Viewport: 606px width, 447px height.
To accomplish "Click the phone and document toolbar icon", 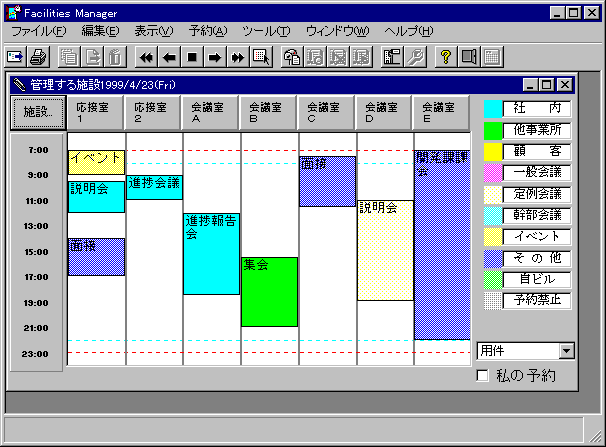I will tap(292, 57).
